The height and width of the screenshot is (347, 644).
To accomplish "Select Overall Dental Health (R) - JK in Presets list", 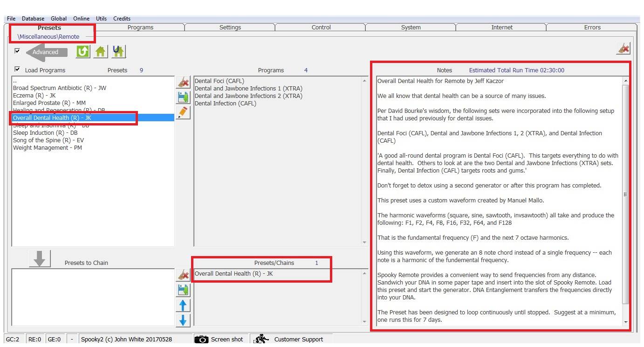I will point(93,118).
